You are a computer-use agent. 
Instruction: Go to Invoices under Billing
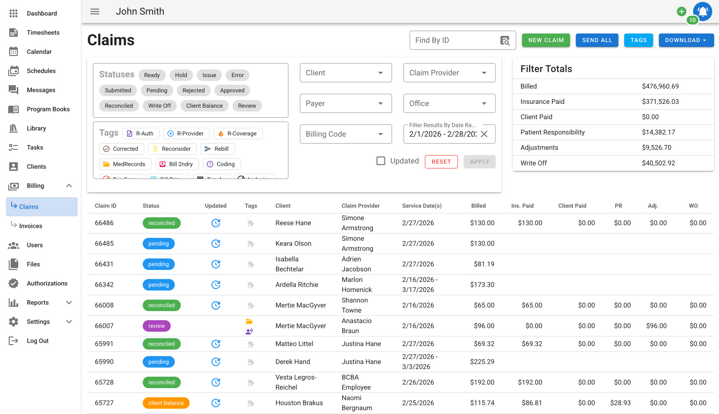coord(30,226)
